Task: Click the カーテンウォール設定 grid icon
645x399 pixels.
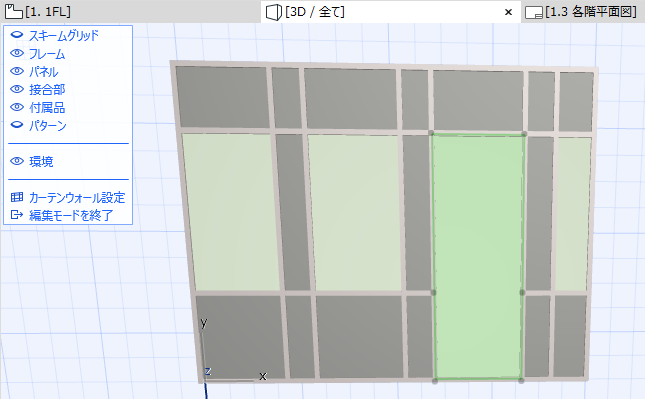Action: pos(17,197)
